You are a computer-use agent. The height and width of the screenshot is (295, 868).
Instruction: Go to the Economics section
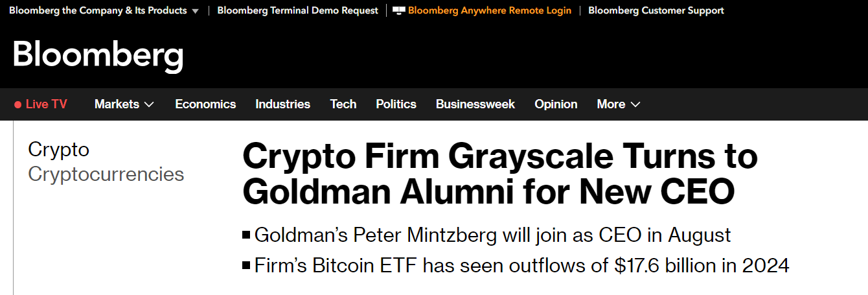coord(205,104)
